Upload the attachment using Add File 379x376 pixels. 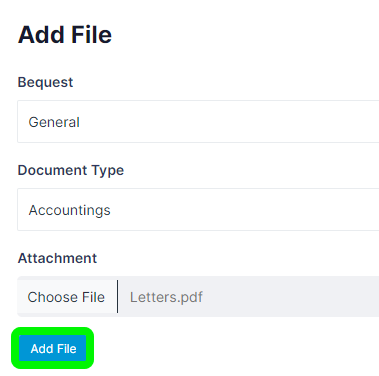point(53,348)
